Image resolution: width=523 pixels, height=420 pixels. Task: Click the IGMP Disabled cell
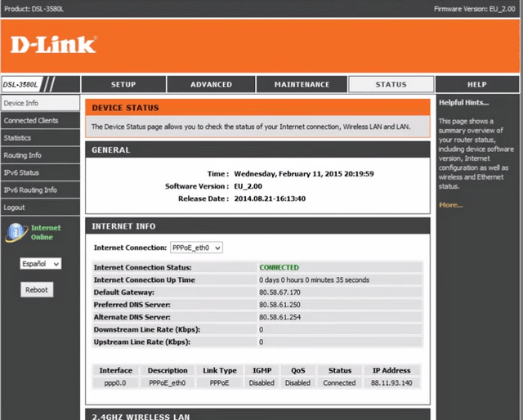click(261, 383)
